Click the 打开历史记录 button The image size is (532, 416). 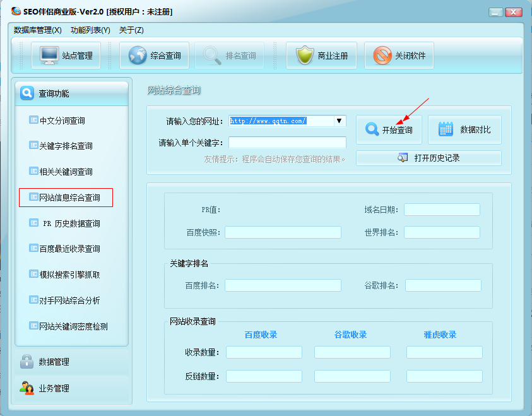click(429, 158)
